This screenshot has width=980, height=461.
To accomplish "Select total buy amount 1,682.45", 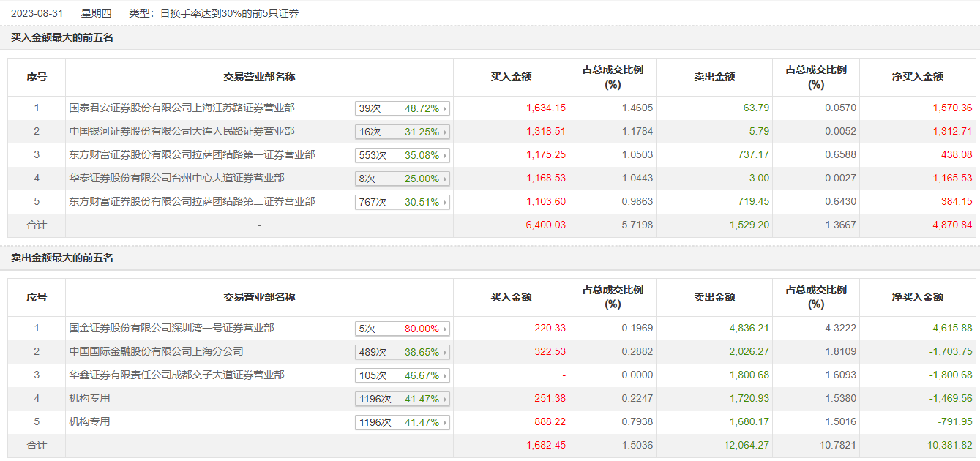I will (546, 446).
